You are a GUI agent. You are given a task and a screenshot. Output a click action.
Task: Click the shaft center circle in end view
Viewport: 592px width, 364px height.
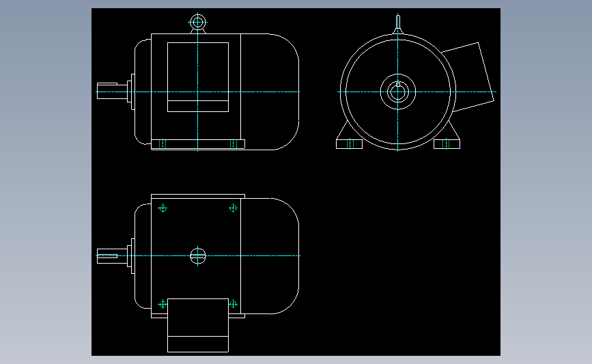397,92
